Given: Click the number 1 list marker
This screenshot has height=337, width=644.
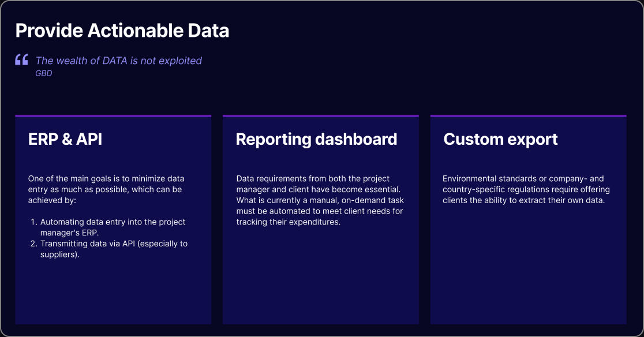Looking at the screenshot, I should 33,222.
